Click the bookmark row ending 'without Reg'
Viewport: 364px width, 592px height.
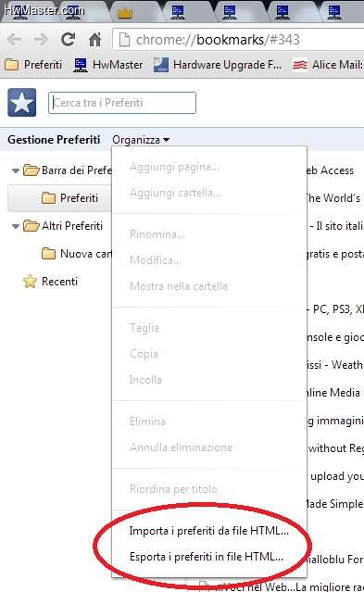tap(335, 448)
